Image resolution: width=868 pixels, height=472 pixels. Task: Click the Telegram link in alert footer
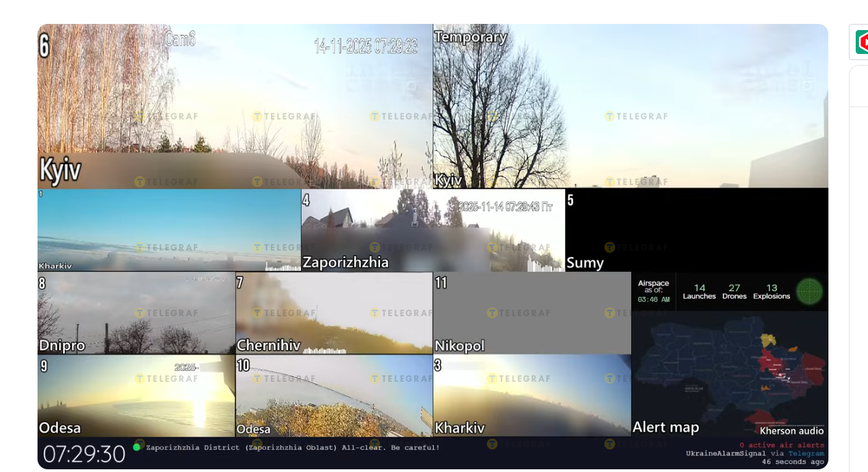(806, 454)
